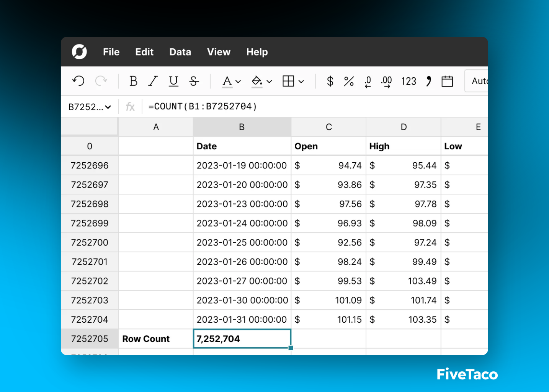Open the File menu
The height and width of the screenshot is (392, 549).
(x=111, y=52)
